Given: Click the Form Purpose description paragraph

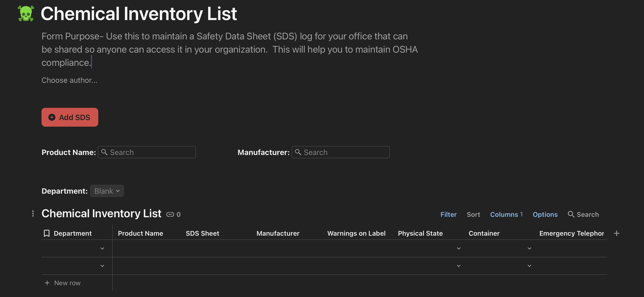Looking at the screenshot, I should [230, 49].
